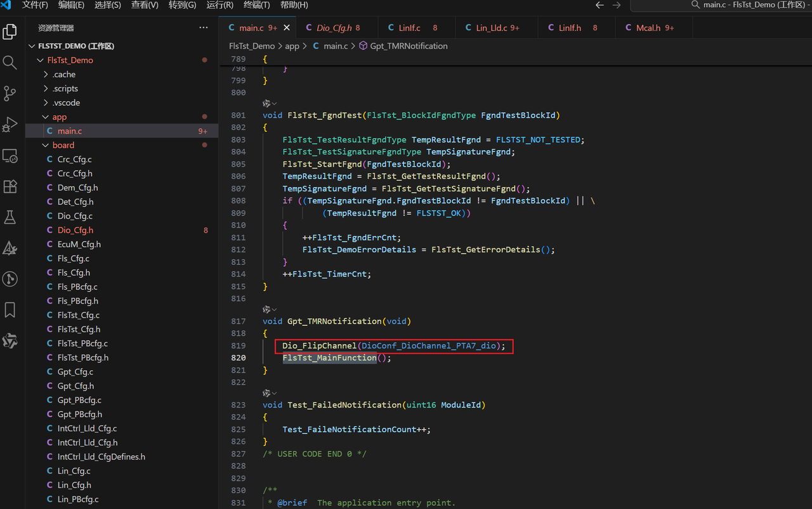Open the Run and Debug view
Viewport: 812px width, 509px height.
(x=10, y=124)
